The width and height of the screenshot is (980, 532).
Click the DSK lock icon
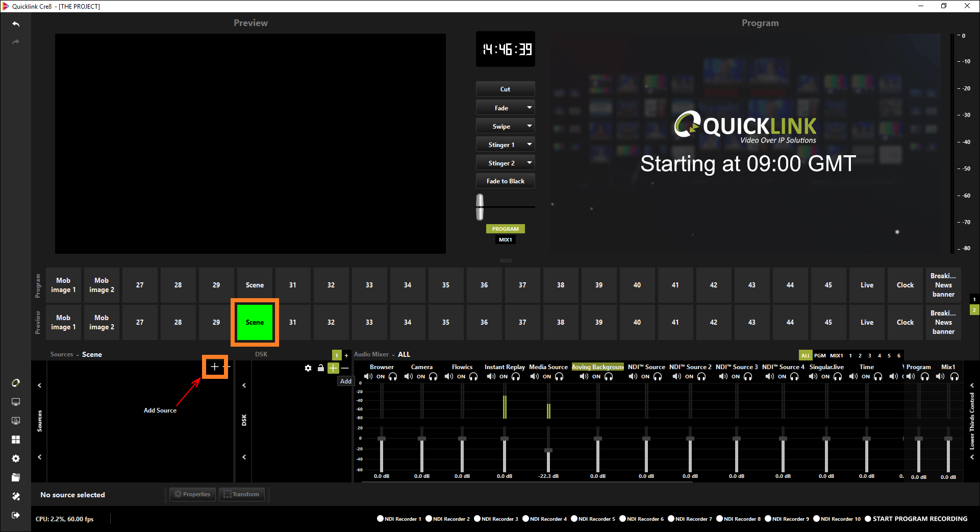point(320,368)
